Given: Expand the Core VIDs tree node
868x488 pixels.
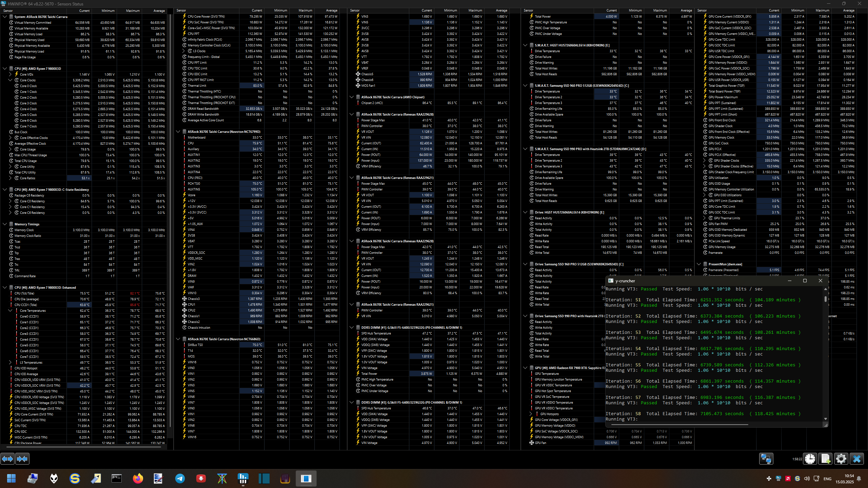Looking at the screenshot, I should click(10, 74).
